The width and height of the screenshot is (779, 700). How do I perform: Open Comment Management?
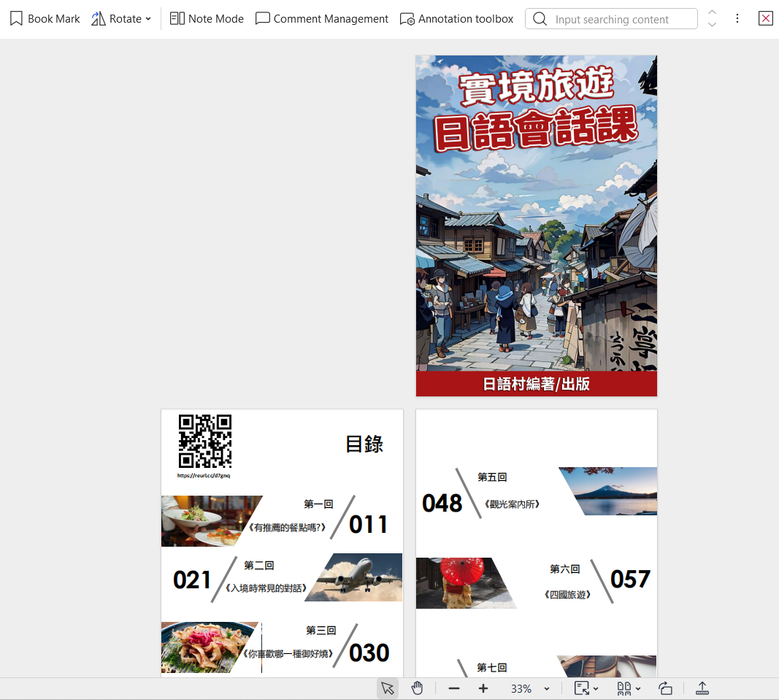(322, 19)
